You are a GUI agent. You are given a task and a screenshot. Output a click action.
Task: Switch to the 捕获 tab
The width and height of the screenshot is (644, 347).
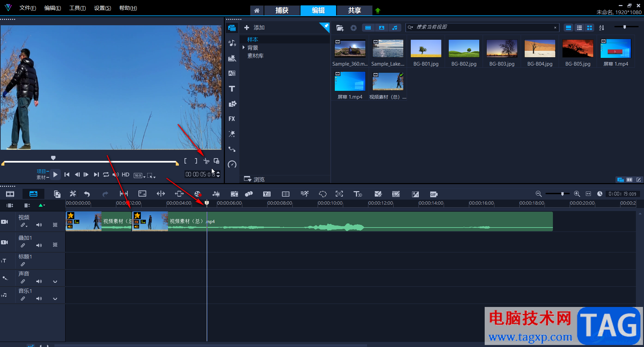tap(282, 10)
